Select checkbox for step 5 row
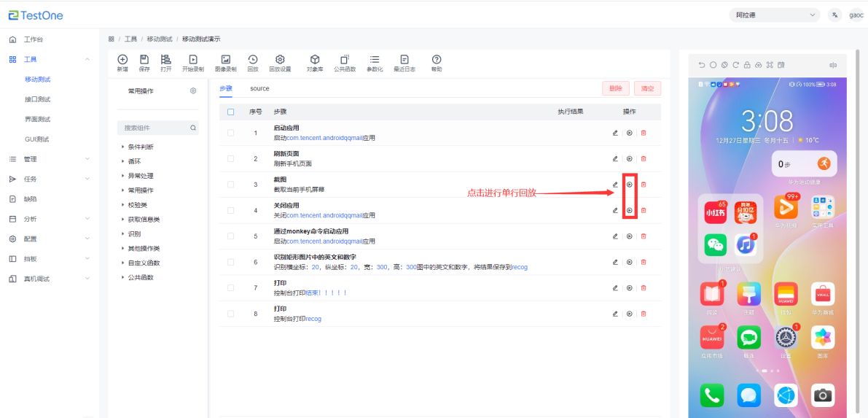 231,236
